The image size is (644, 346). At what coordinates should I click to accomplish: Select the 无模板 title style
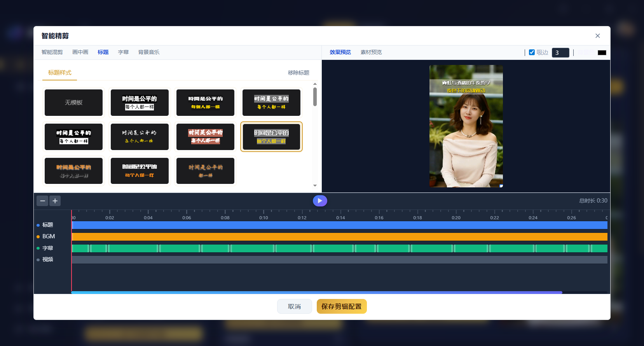tap(73, 103)
